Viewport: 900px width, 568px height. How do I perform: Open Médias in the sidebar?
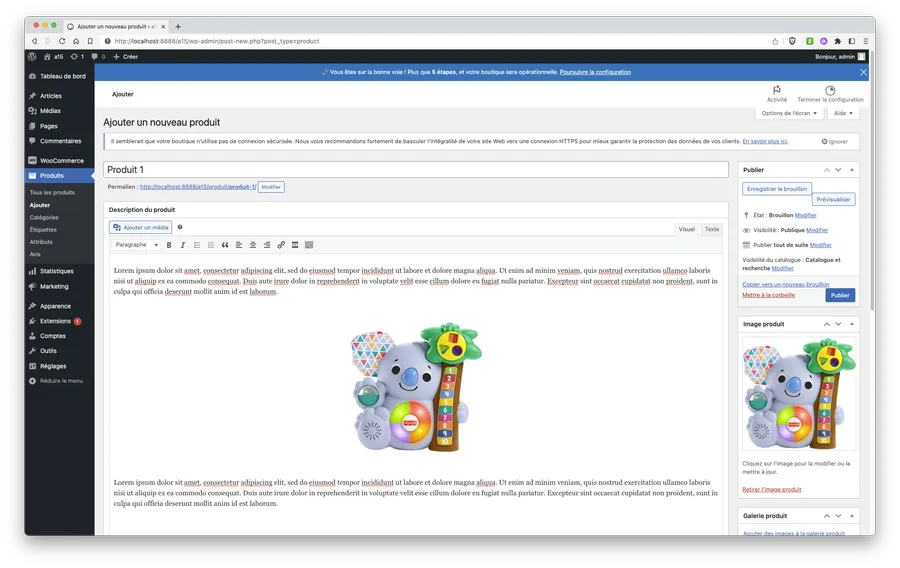pos(59,111)
